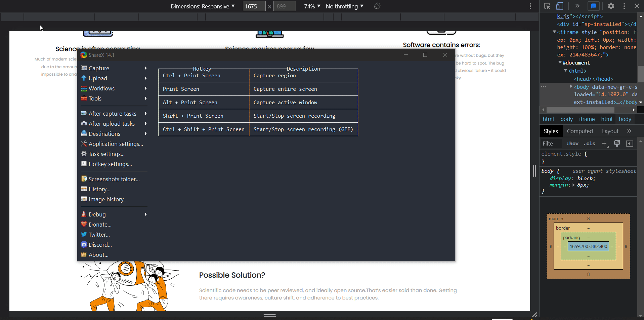Open the DevTools issues message icon
The image size is (644, 320).
tap(594, 6)
